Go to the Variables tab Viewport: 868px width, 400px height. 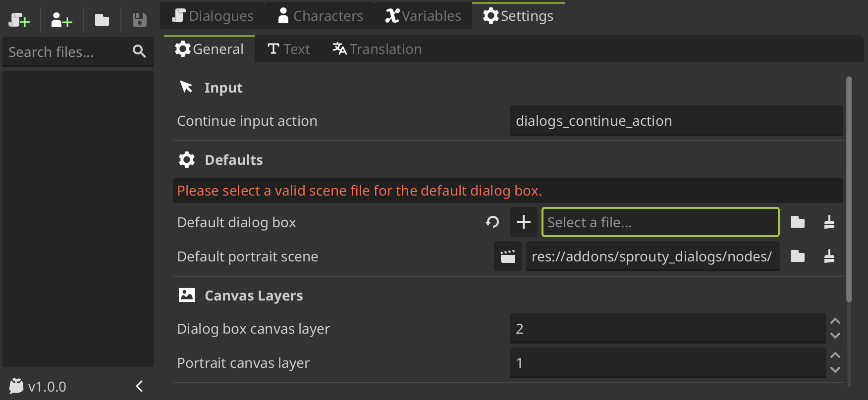[x=423, y=16]
